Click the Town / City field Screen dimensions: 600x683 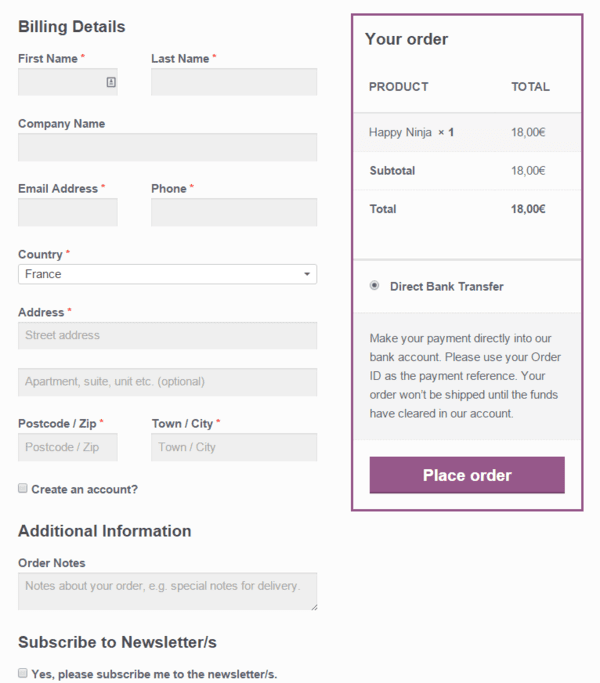[x=234, y=447]
